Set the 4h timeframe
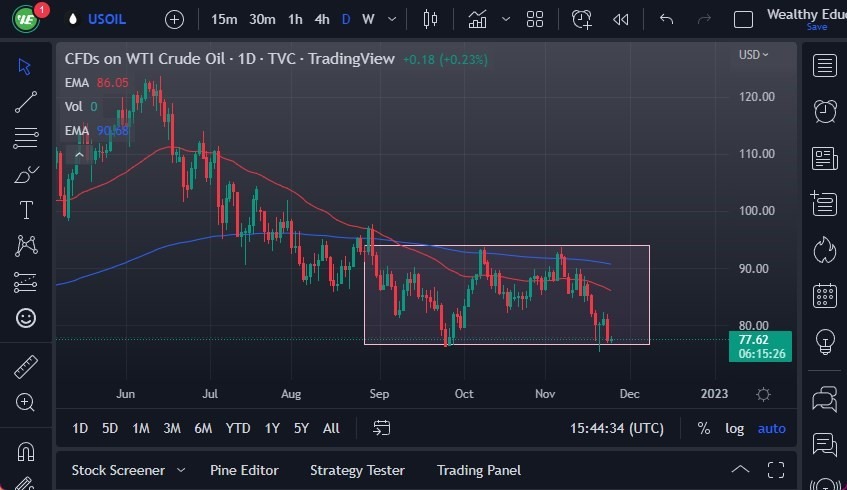847x490 pixels. click(x=322, y=19)
